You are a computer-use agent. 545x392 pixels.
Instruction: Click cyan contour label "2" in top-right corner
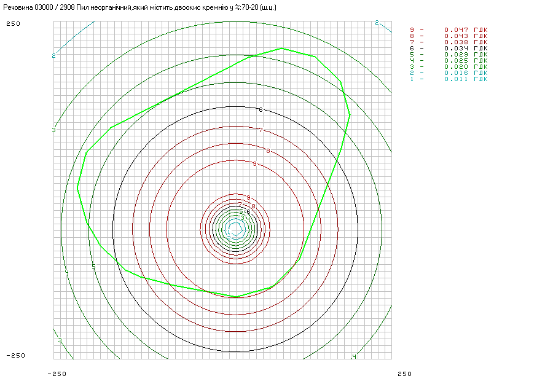pyautogui.click(x=377, y=23)
